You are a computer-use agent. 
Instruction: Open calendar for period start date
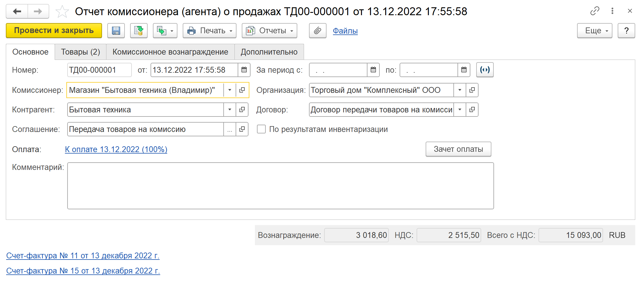coord(373,70)
